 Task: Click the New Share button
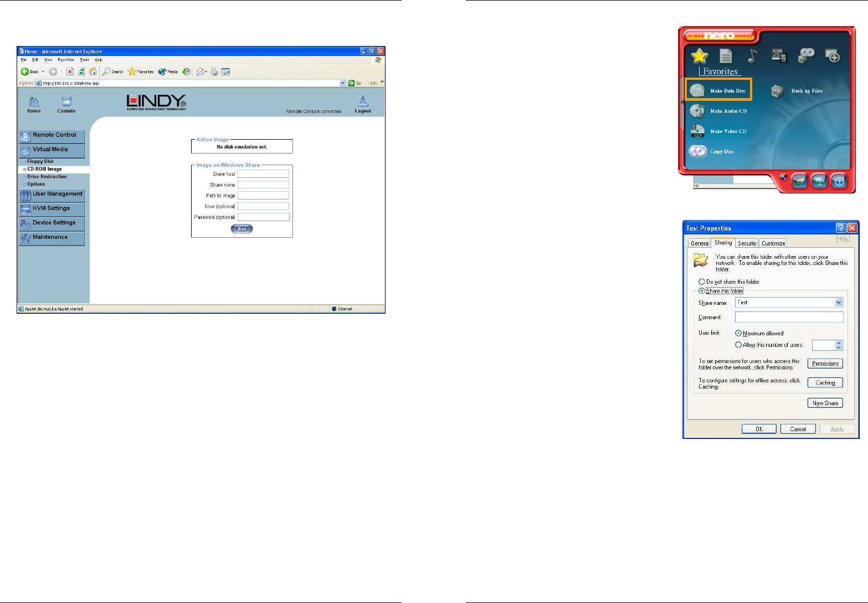coord(825,403)
